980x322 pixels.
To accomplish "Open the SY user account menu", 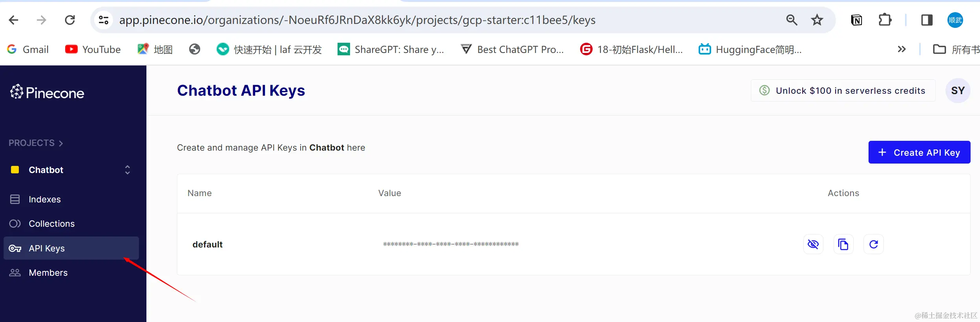I will coord(958,91).
